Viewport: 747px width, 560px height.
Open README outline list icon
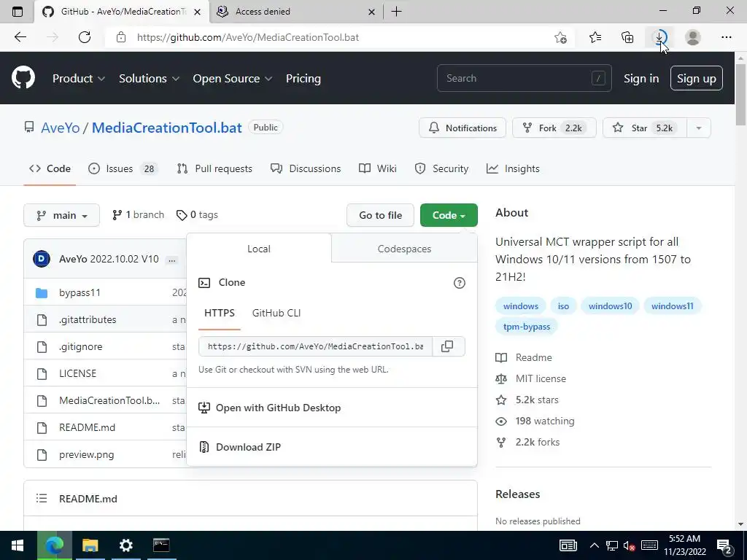tap(42, 499)
